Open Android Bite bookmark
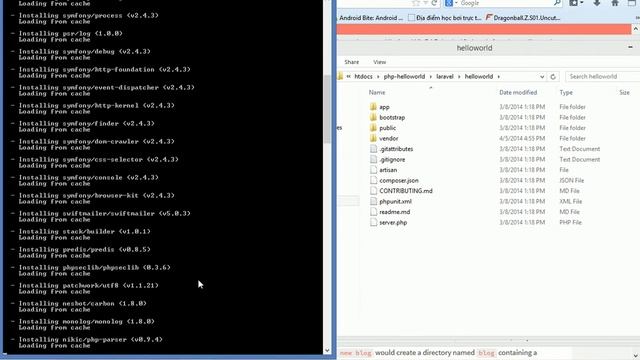 coord(371,18)
